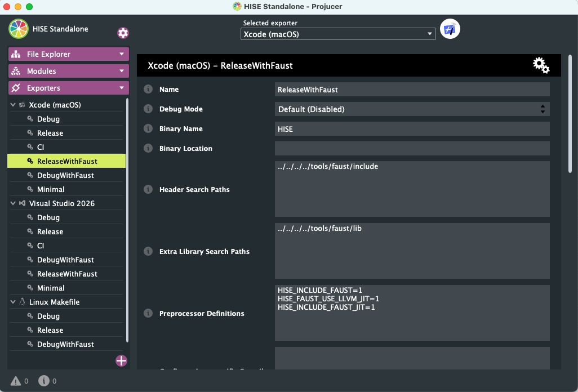Image resolution: width=578 pixels, height=392 pixels.
Task: Open the Selected exporter combo box
Action: point(338,34)
